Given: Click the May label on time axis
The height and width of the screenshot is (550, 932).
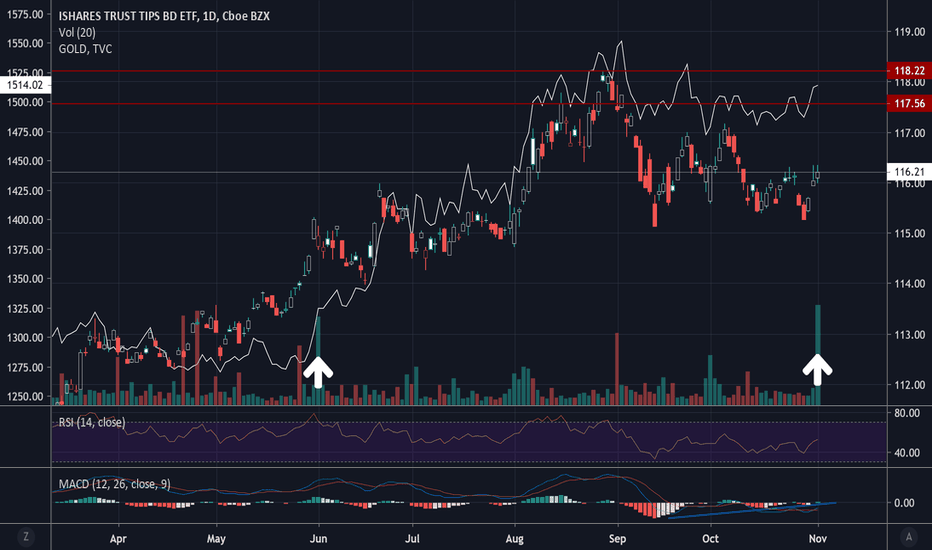Looking at the screenshot, I should (x=216, y=539).
